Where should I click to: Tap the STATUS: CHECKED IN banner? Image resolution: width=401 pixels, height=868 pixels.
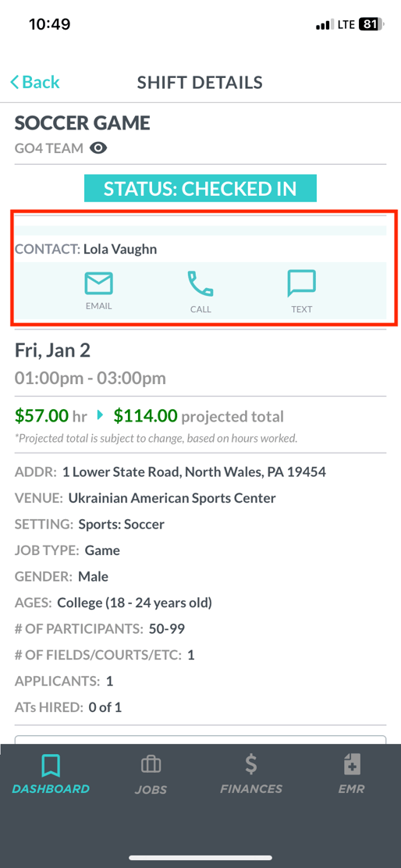point(200,188)
